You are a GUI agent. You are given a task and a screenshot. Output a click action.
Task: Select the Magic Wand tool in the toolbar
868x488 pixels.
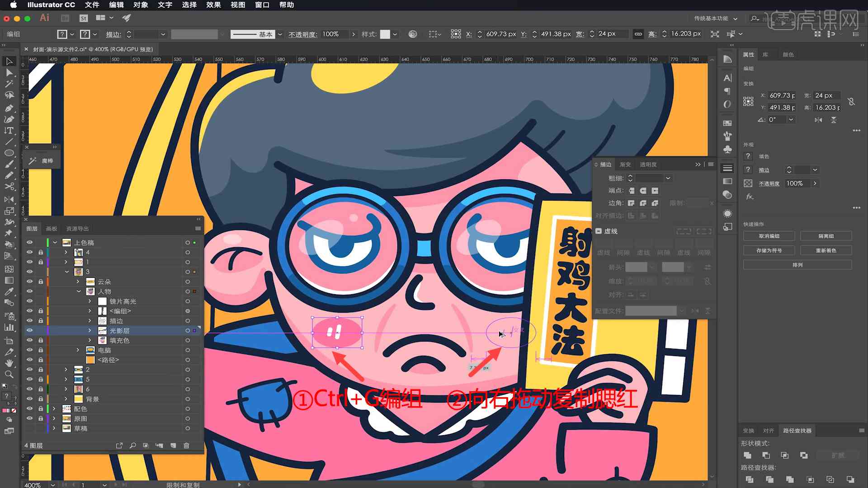pyautogui.click(x=9, y=84)
